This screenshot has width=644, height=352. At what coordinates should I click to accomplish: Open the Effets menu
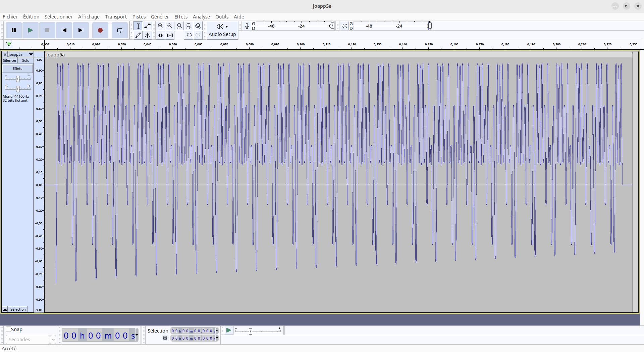[x=181, y=17]
